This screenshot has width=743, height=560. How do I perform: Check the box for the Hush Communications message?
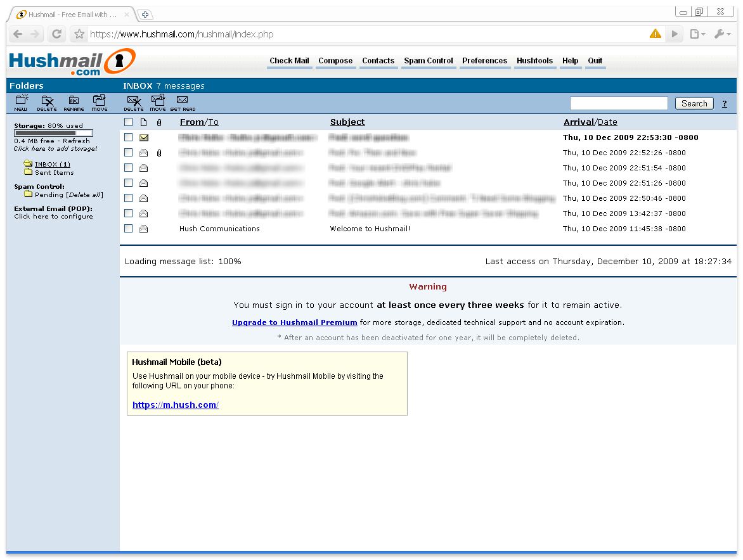129,228
